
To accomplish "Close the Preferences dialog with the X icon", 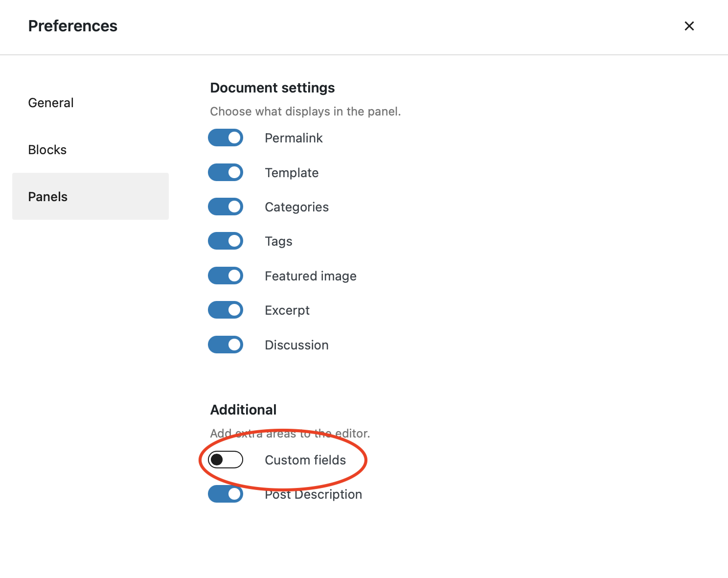I will click(x=689, y=26).
